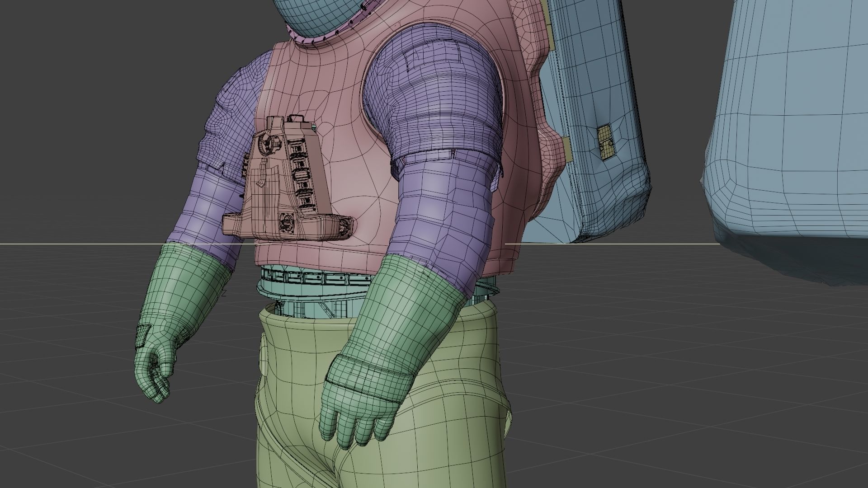Select the purple forearm above the near glove
Viewport: 868px width, 488px height.
click(x=443, y=212)
